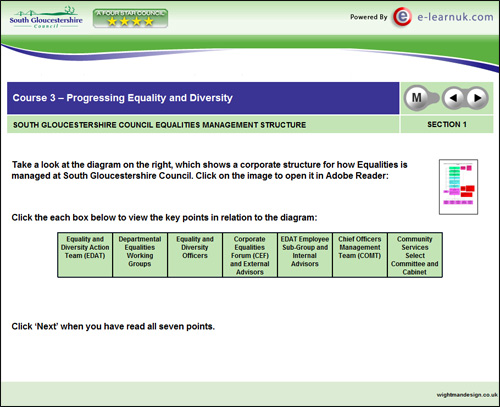
Task: Click the Four Star Council badge
Action: coord(130,18)
